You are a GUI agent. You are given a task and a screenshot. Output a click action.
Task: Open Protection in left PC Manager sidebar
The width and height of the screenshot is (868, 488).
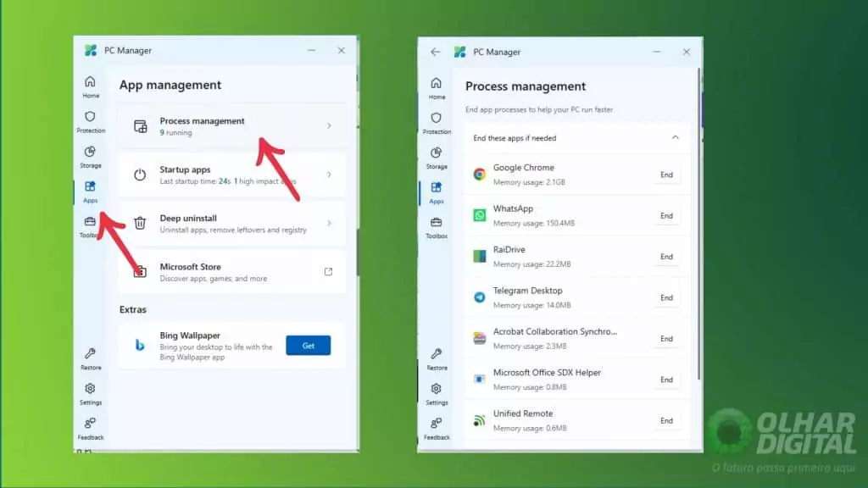click(90, 122)
